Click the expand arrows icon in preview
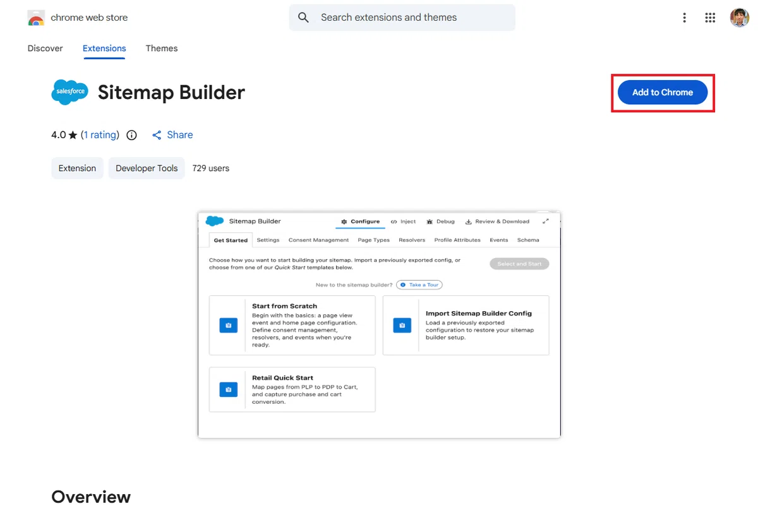758x532 pixels. tap(546, 222)
